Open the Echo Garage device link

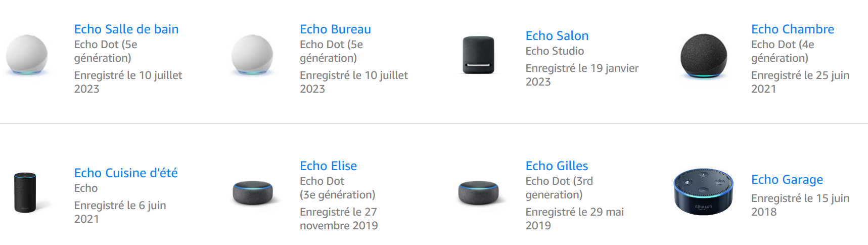[x=787, y=180]
